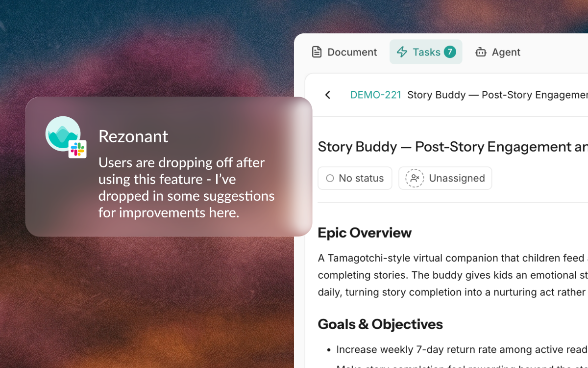This screenshot has width=588, height=368.
Task: Click the Goals & Objectives heading
Action: (380, 324)
